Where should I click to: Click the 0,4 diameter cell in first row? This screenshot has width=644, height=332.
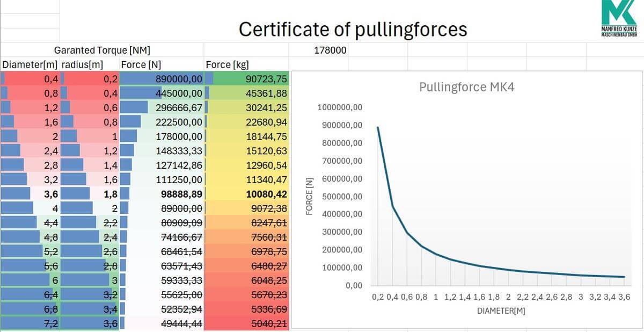coord(30,79)
